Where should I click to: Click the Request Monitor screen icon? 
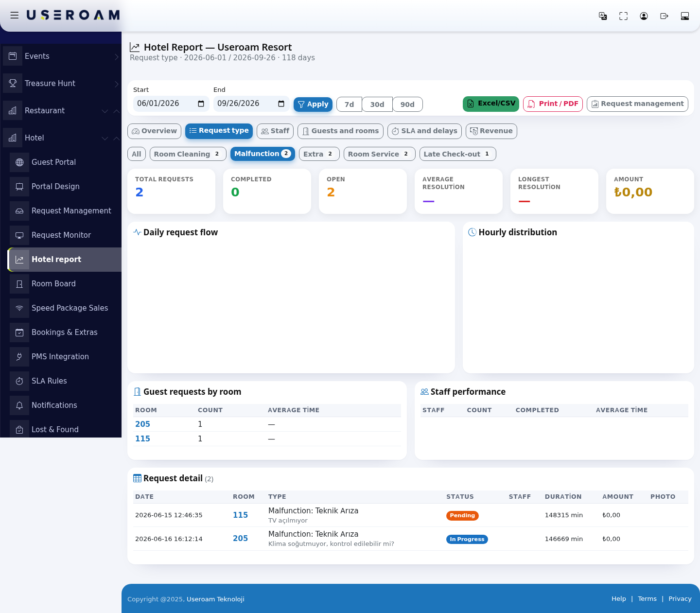(x=19, y=235)
